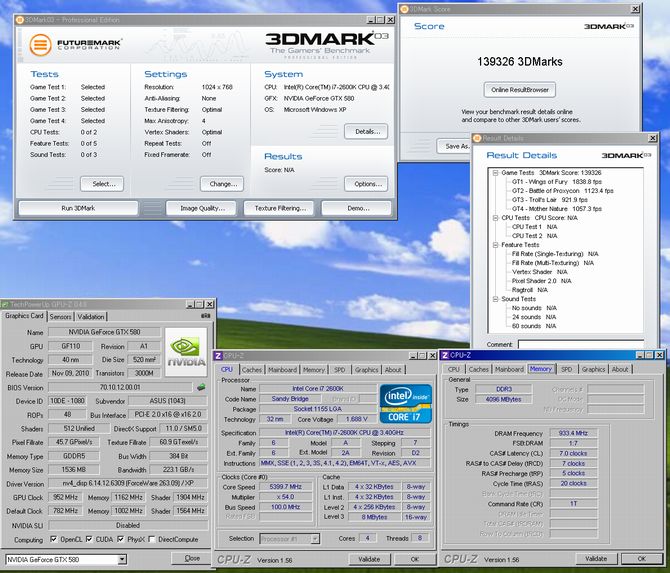Viewport: 670px width, 573px height.
Task: Open the Mainboard tab in left CPU-Z
Action: point(282,369)
